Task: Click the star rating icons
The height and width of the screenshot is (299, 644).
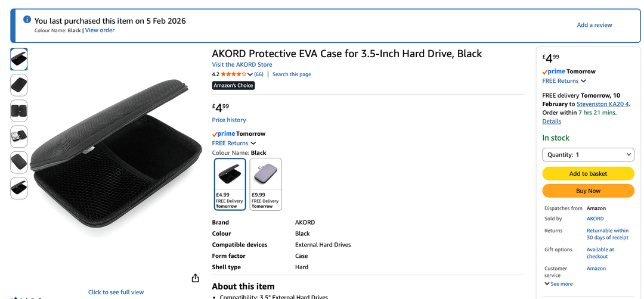Action: [x=233, y=74]
